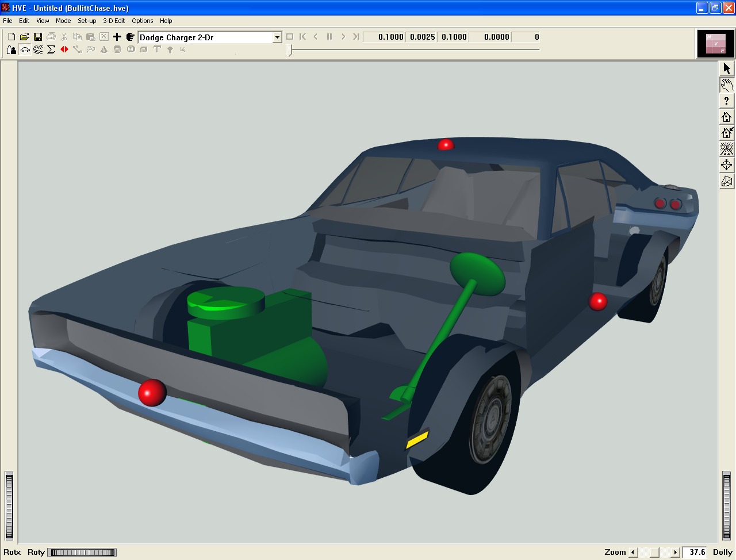Toggle the vehicle editor car icon
Image resolution: width=736 pixels, height=560 pixels.
[x=25, y=49]
